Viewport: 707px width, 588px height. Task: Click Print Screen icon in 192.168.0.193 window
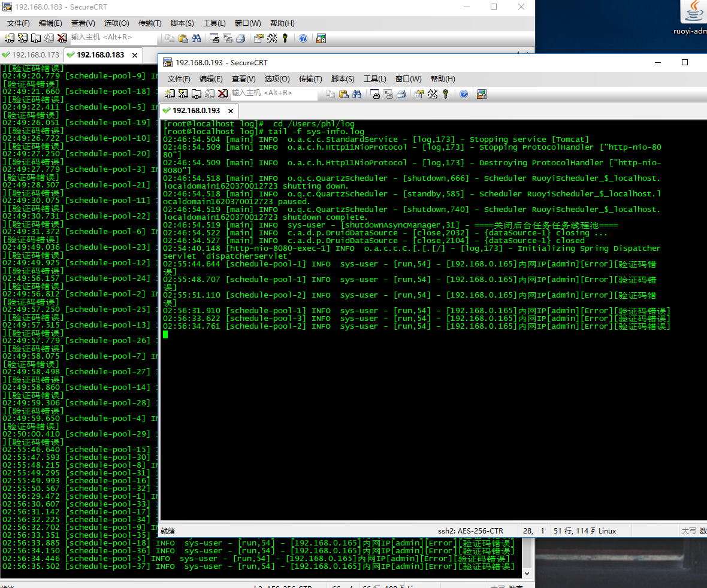(x=375, y=94)
